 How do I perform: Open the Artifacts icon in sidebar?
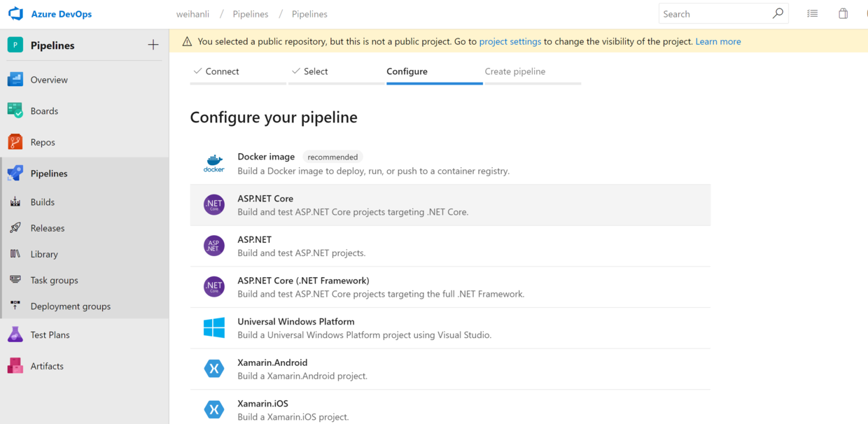(15, 366)
